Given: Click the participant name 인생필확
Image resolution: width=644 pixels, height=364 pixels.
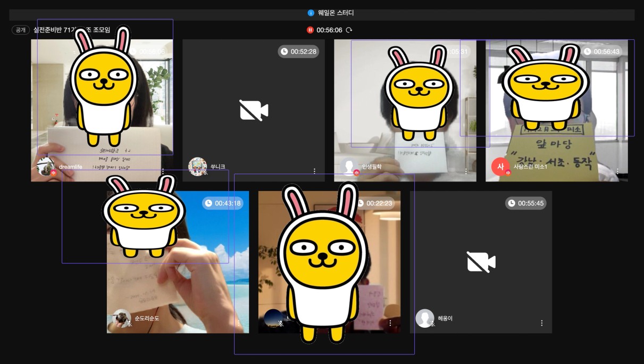Looking at the screenshot, I should pos(372,167).
